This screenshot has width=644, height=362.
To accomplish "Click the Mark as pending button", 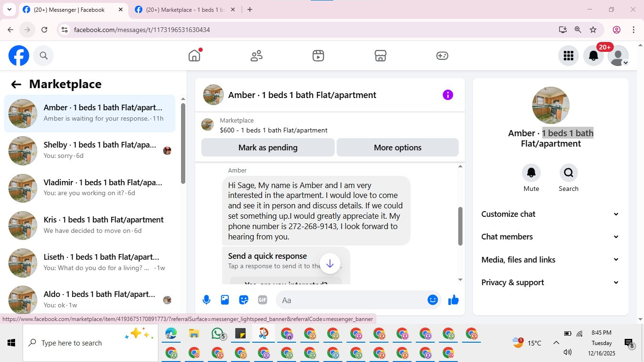I will point(268,148).
